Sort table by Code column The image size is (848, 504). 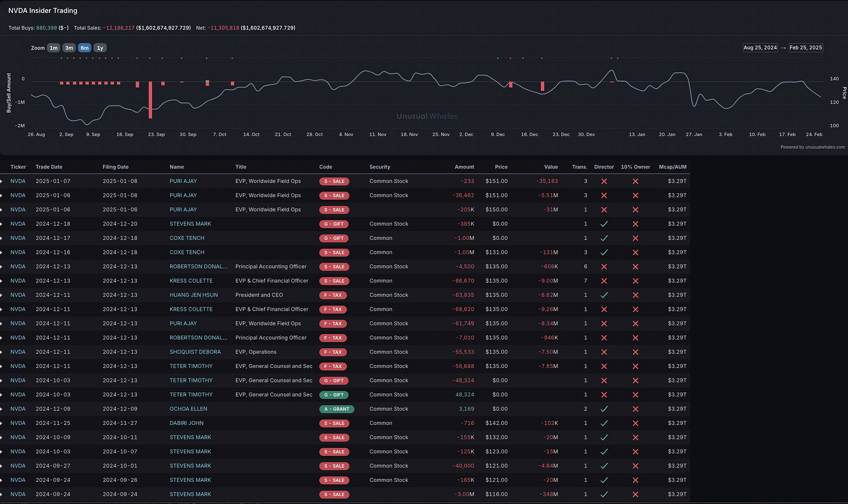326,167
